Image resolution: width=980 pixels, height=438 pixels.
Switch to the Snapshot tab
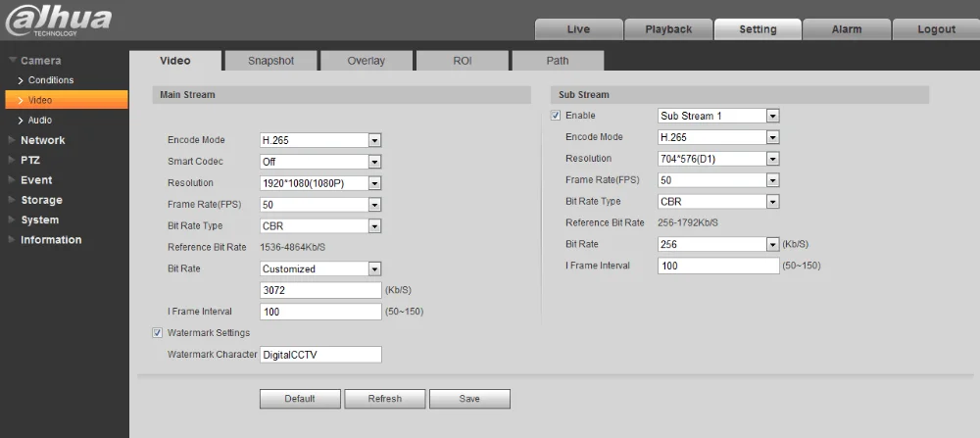[x=271, y=61]
